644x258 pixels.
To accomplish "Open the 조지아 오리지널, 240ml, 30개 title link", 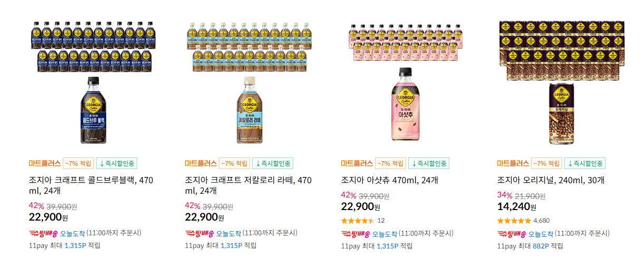I will pos(551,181).
